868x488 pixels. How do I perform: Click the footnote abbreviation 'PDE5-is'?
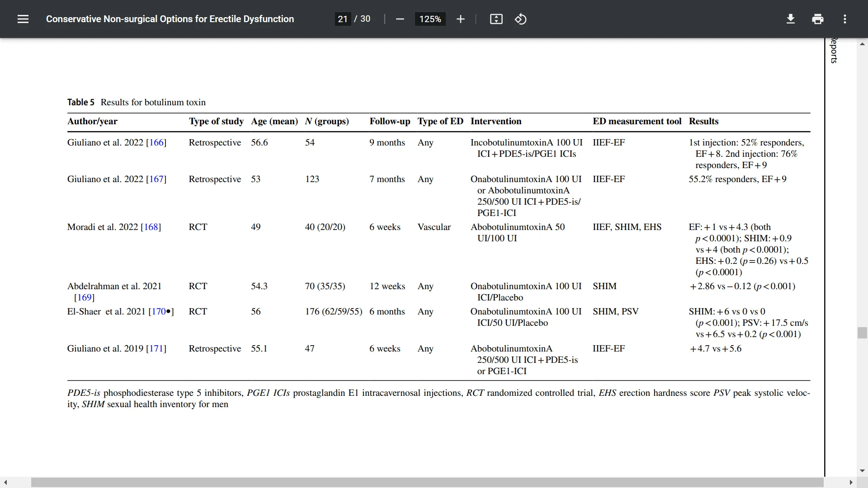tap(84, 393)
